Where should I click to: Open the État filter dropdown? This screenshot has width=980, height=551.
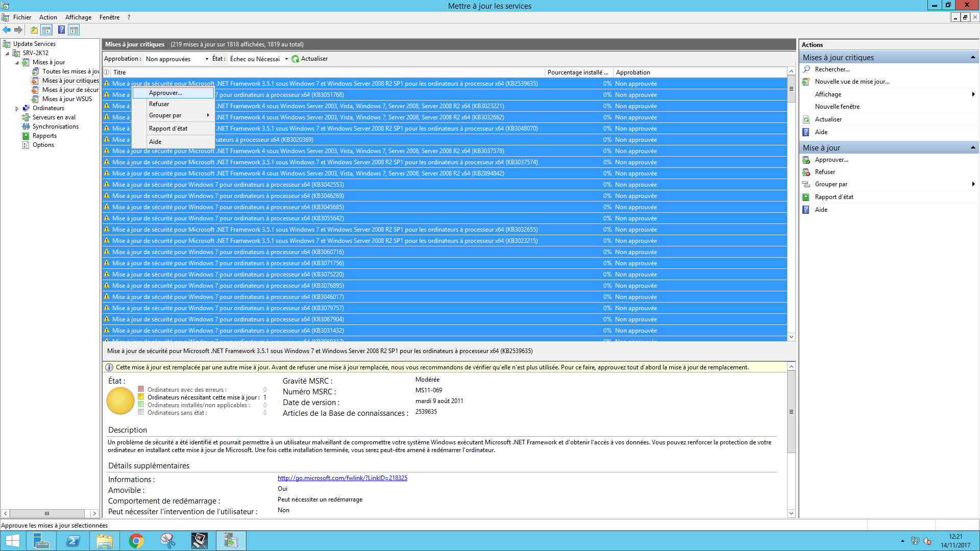(286, 59)
